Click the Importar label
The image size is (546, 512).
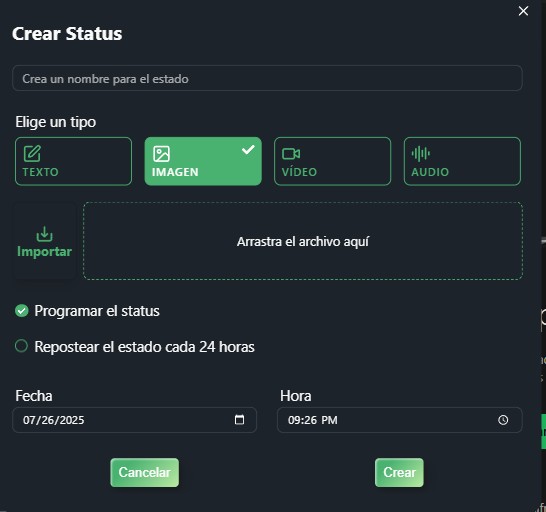45,251
